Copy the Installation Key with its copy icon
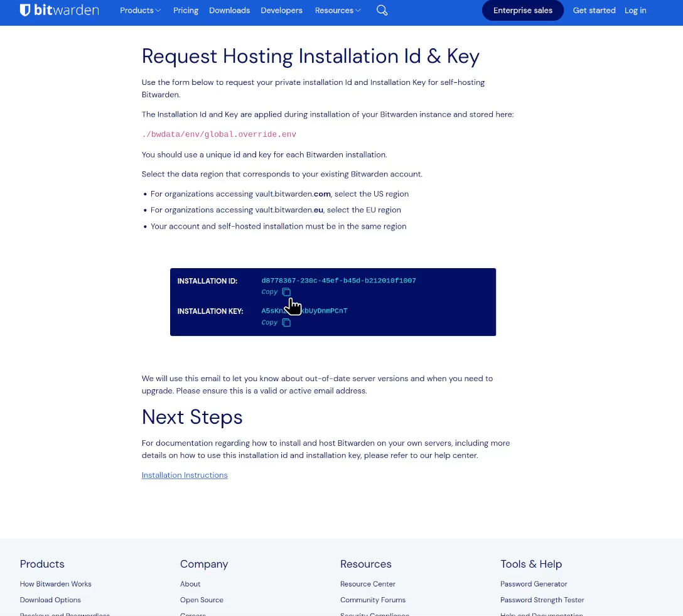This screenshot has width=683, height=616. (x=286, y=322)
